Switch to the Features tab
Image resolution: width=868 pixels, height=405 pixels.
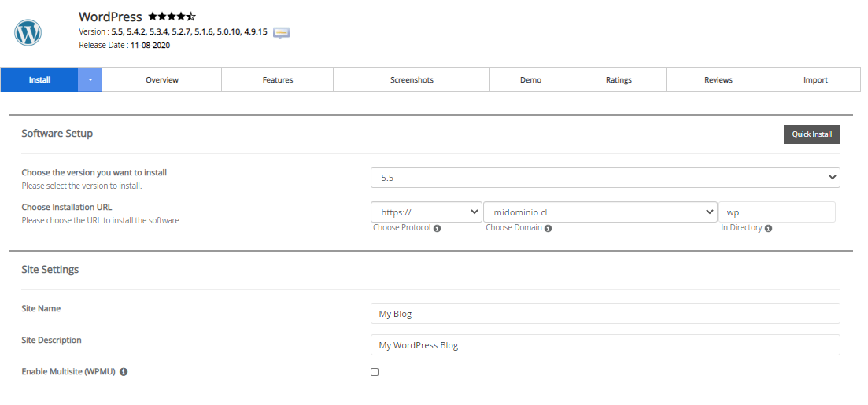coord(277,79)
